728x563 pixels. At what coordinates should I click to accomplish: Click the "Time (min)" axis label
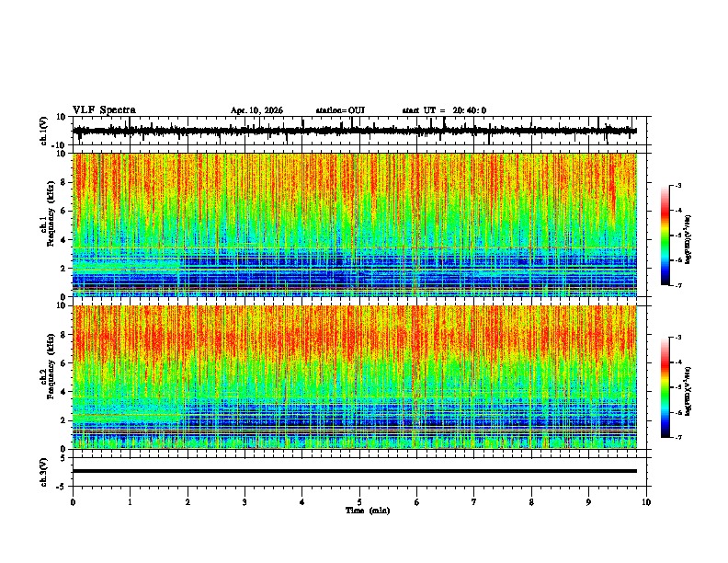(368, 511)
